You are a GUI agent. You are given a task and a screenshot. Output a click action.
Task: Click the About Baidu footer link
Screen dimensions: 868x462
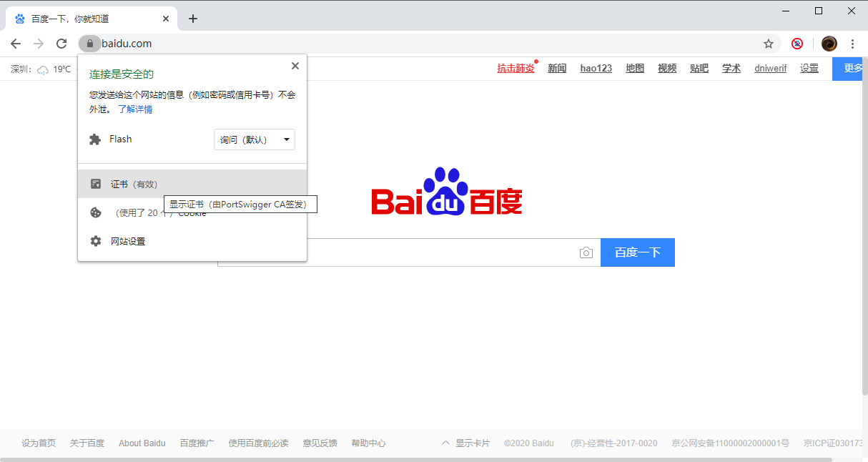point(142,443)
